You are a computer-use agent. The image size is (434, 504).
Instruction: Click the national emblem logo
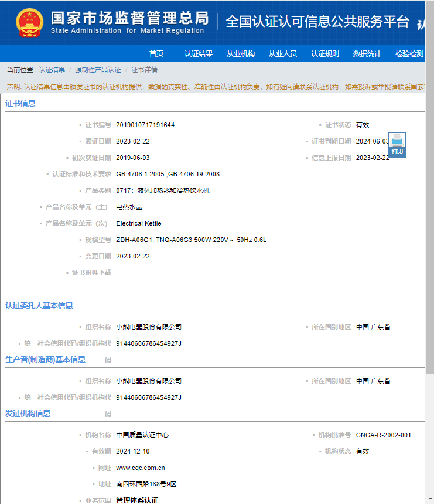(x=29, y=23)
